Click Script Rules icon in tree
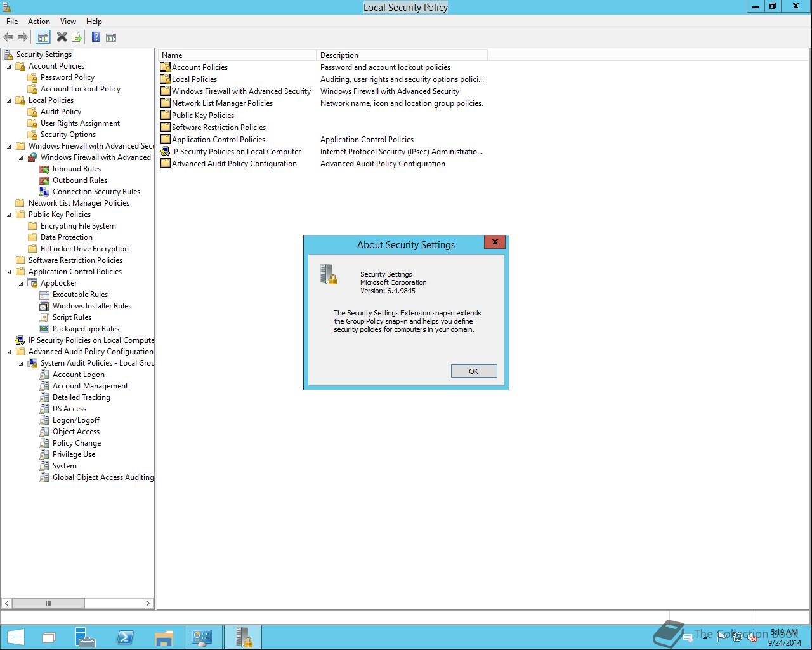The image size is (812, 650). [44, 317]
